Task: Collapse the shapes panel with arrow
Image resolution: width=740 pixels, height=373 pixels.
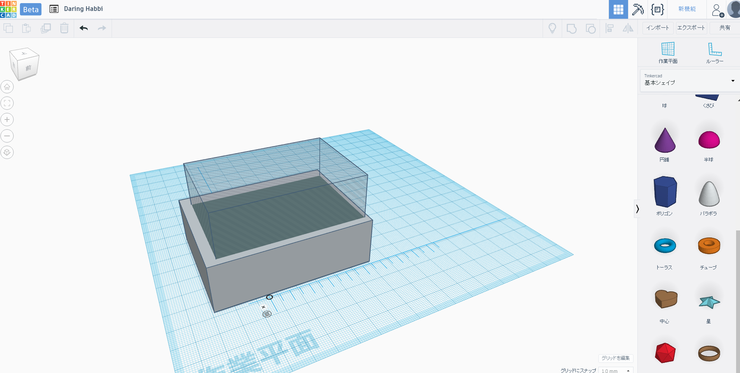Action: tap(637, 209)
